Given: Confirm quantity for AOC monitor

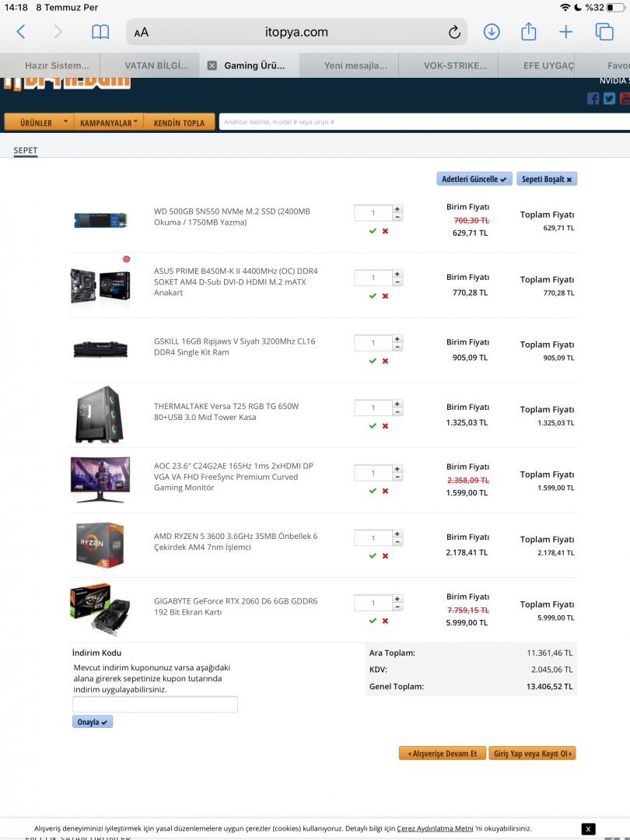Looking at the screenshot, I should click(x=373, y=491).
